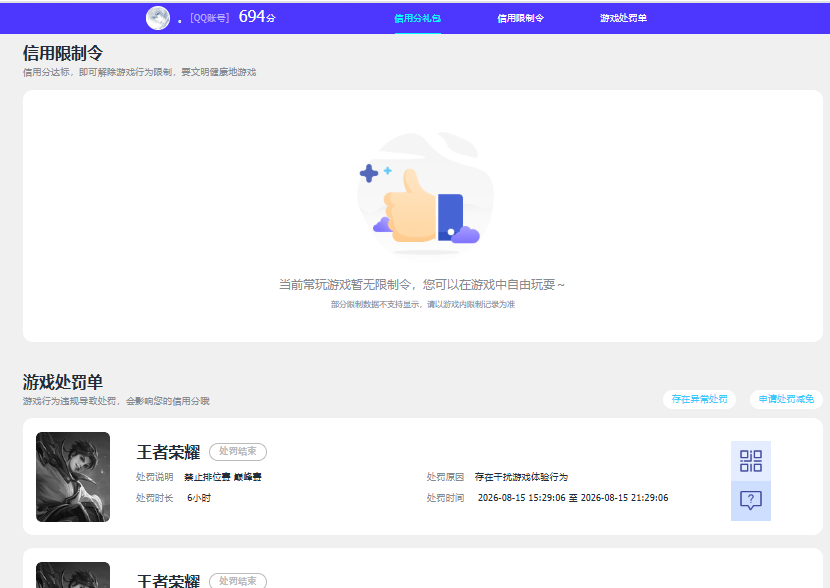Go to the 游戏处罚单 tab
Image resolution: width=830 pixels, height=588 pixels.
pos(623,19)
